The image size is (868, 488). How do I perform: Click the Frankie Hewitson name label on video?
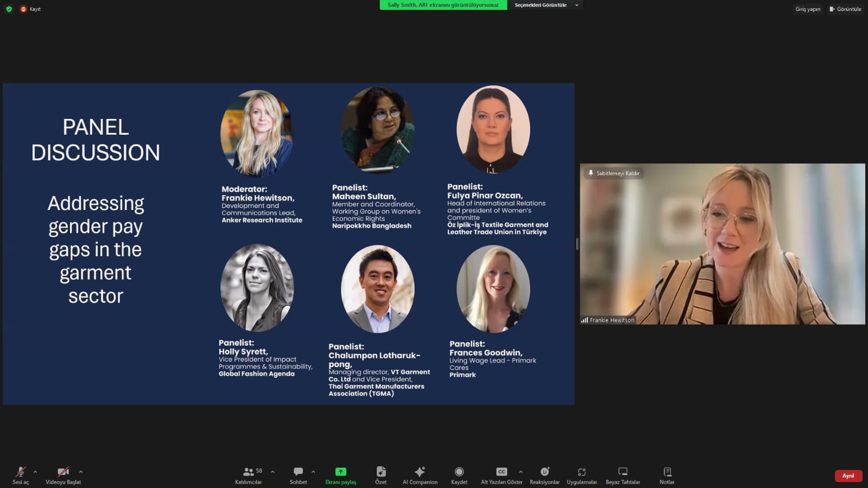pyautogui.click(x=612, y=320)
